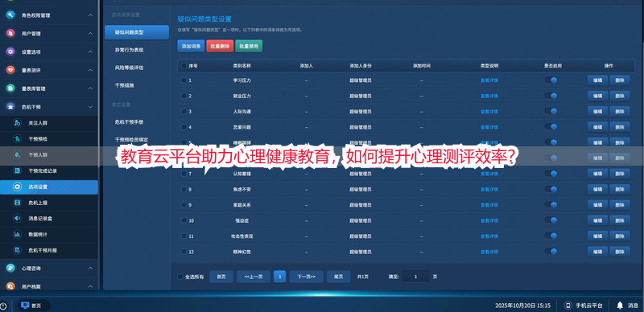Open the 疑似问题类型 tab
This screenshot has width=644, height=312.
137,32
